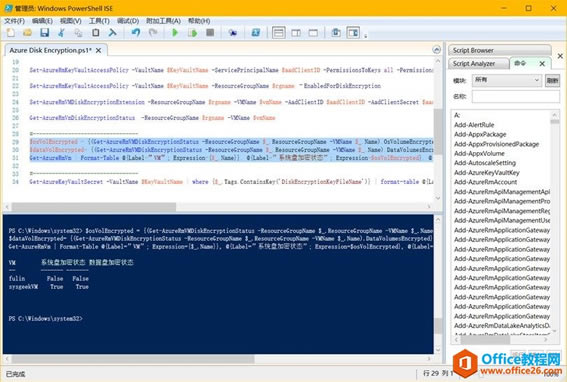Viewport: 567px width, 382px height.
Task: Switch to the Script Browser tab
Action: coord(499,50)
